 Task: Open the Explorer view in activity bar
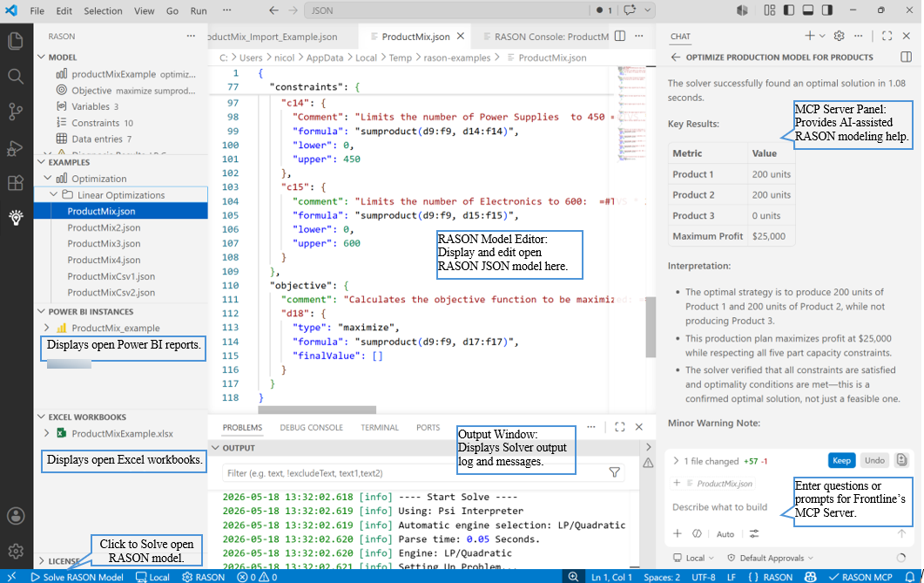coord(16,41)
